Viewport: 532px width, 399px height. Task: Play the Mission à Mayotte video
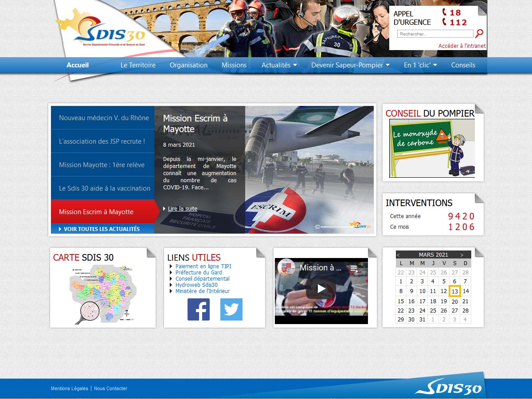pyautogui.click(x=321, y=289)
